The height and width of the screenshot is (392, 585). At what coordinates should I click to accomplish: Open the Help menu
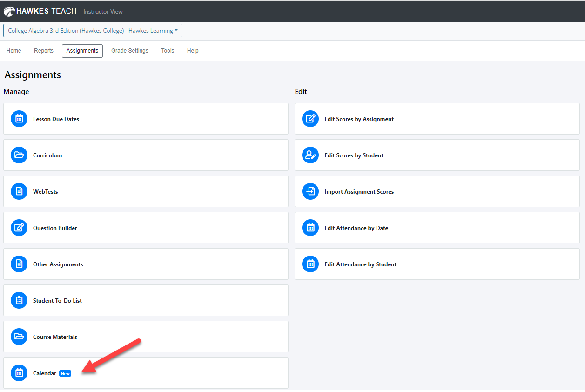pyautogui.click(x=193, y=51)
